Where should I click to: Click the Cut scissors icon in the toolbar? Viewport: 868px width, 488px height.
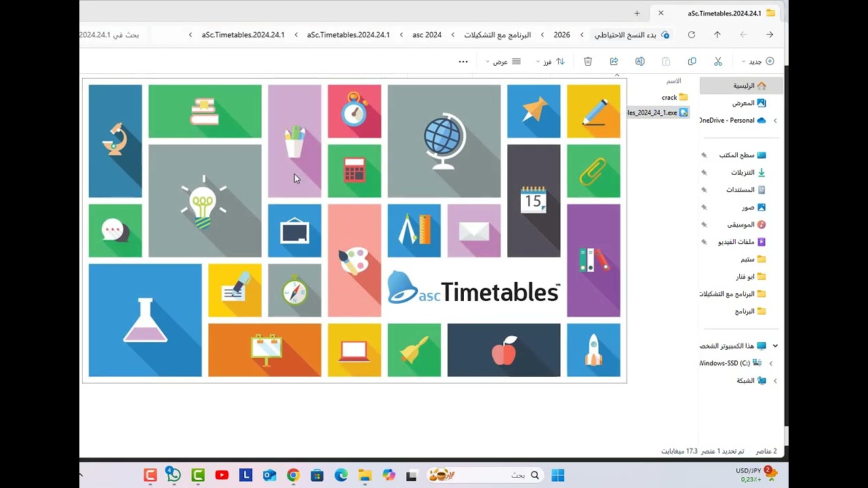click(717, 61)
